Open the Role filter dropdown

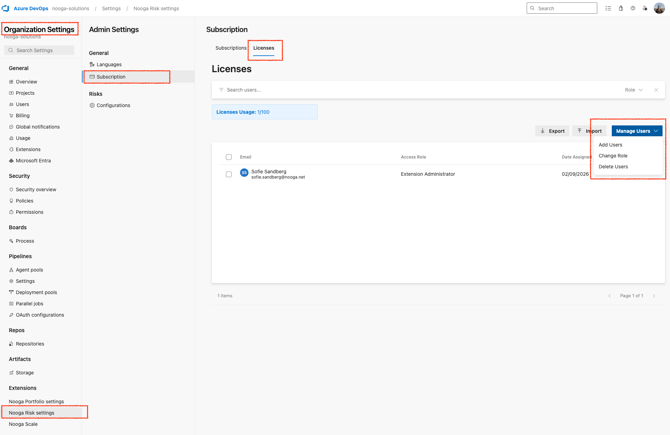[x=634, y=90]
